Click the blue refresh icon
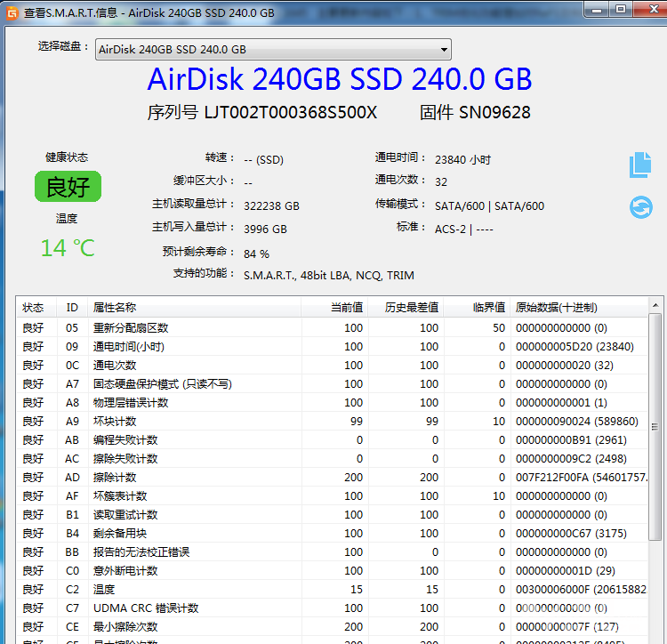This screenshot has height=644, width=667. pyautogui.click(x=640, y=206)
